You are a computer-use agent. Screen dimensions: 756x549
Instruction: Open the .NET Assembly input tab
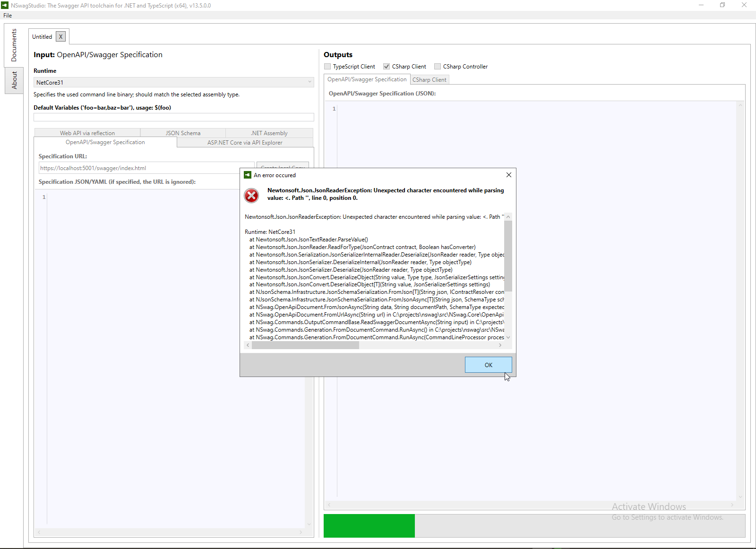tap(269, 133)
